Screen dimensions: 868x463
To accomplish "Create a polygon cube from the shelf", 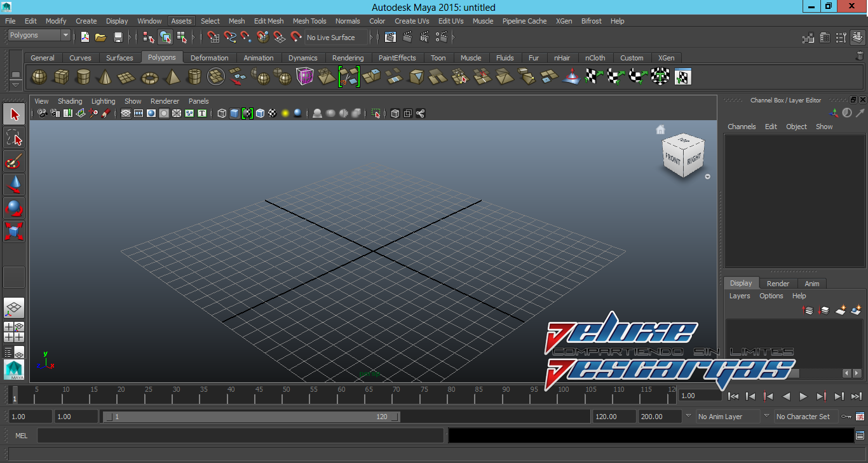I will coord(61,77).
